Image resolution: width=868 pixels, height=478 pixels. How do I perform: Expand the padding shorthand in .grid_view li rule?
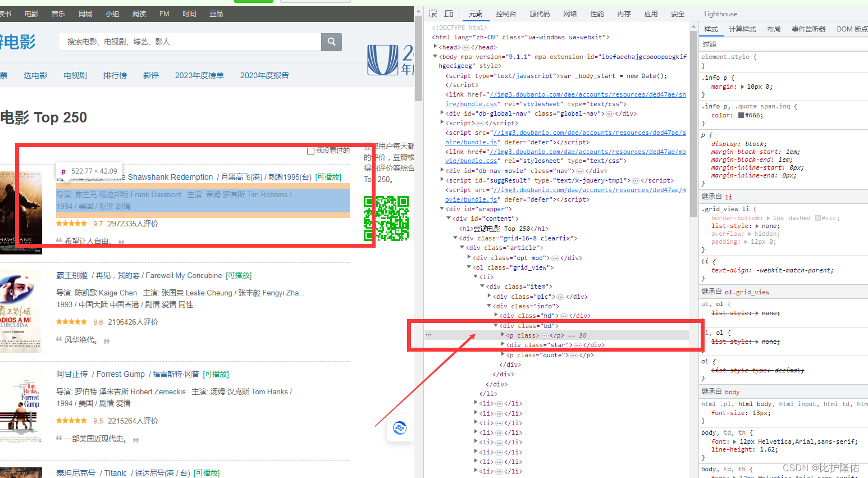point(746,242)
